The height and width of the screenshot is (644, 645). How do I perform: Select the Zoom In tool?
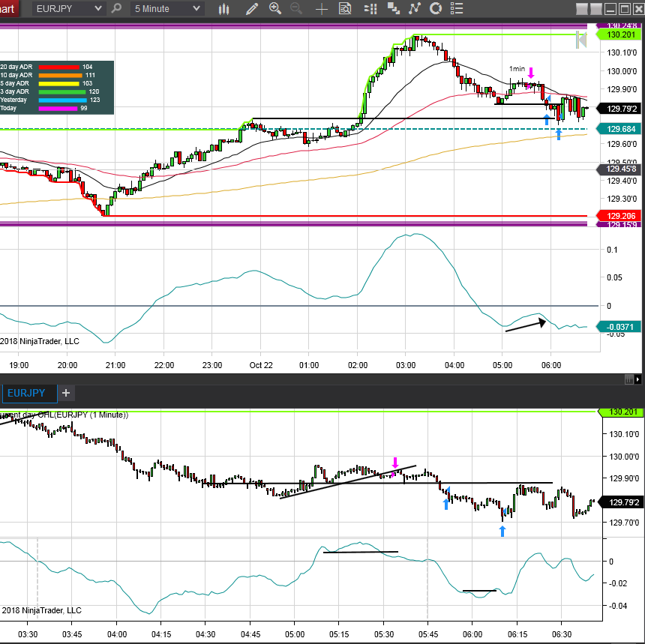click(x=274, y=8)
